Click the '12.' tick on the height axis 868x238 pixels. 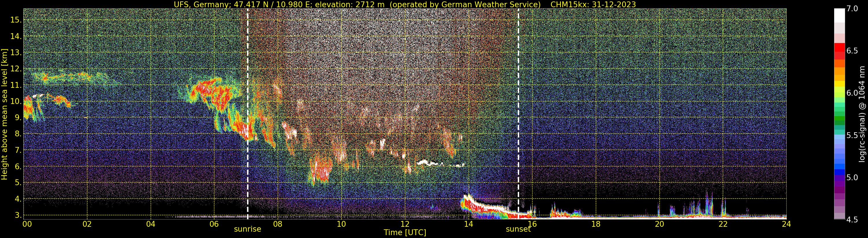(x=16, y=69)
